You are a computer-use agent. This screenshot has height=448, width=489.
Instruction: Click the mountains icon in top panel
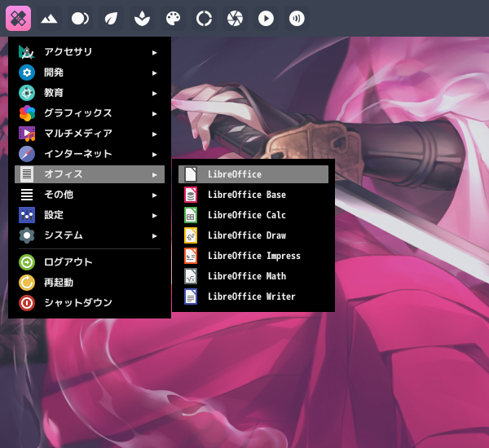pyautogui.click(x=49, y=19)
